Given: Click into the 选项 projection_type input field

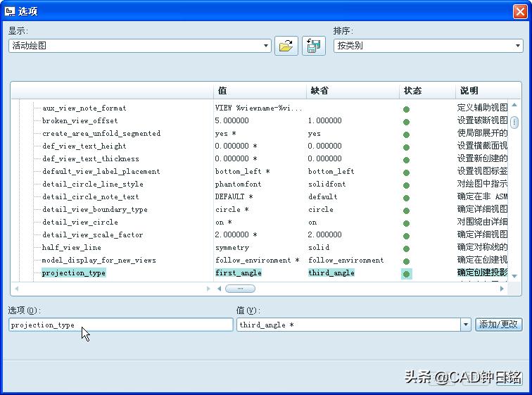Looking at the screenshot, I should click(x=121, y=325).
